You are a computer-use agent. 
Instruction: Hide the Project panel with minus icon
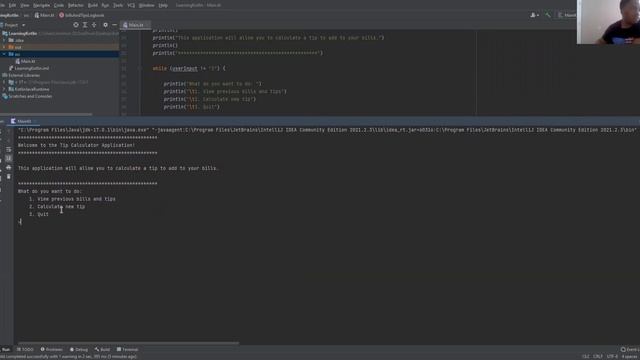coord(114,25)
